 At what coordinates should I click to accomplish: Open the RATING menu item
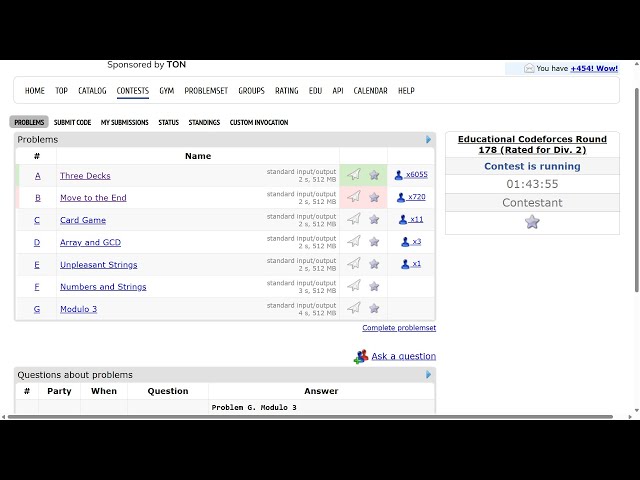(x=287, y=91)
